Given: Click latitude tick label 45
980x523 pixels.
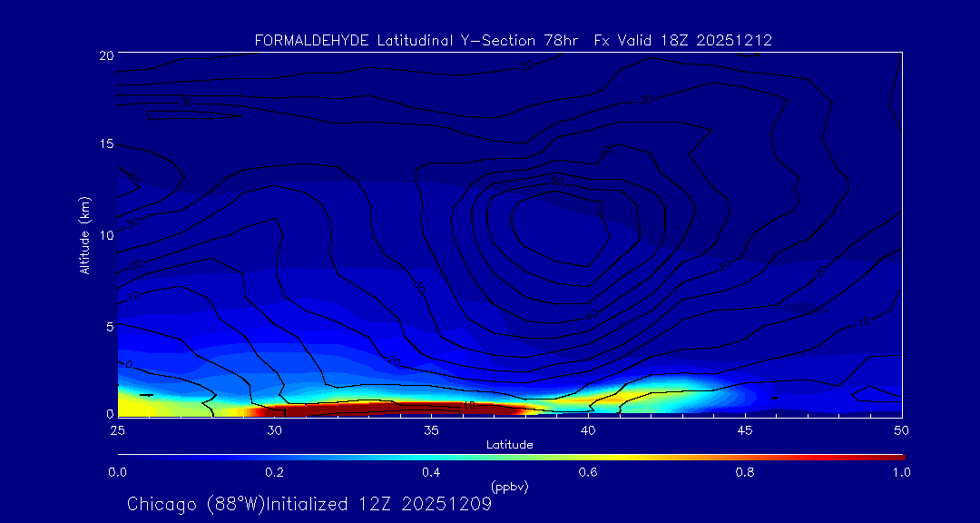Looking at the screenshot, I should (x=745, y=429).
